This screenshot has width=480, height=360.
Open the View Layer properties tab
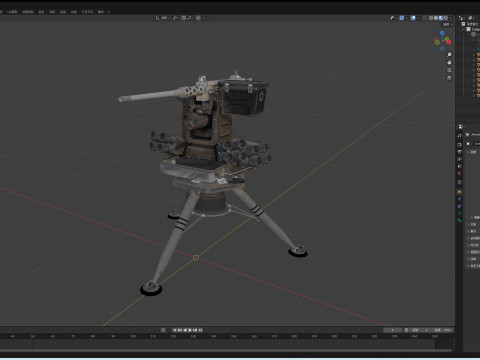460,159
